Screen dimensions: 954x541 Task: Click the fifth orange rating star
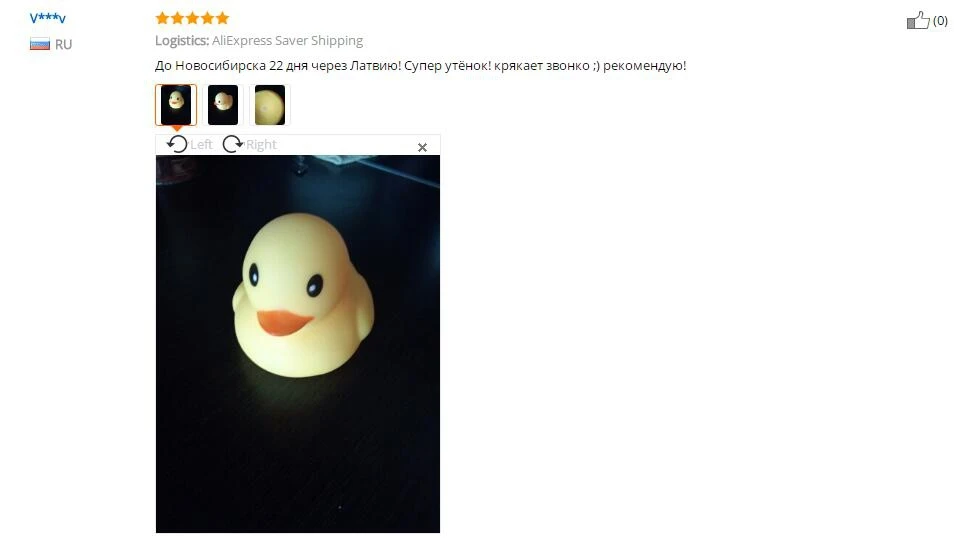tap(223, 18)
